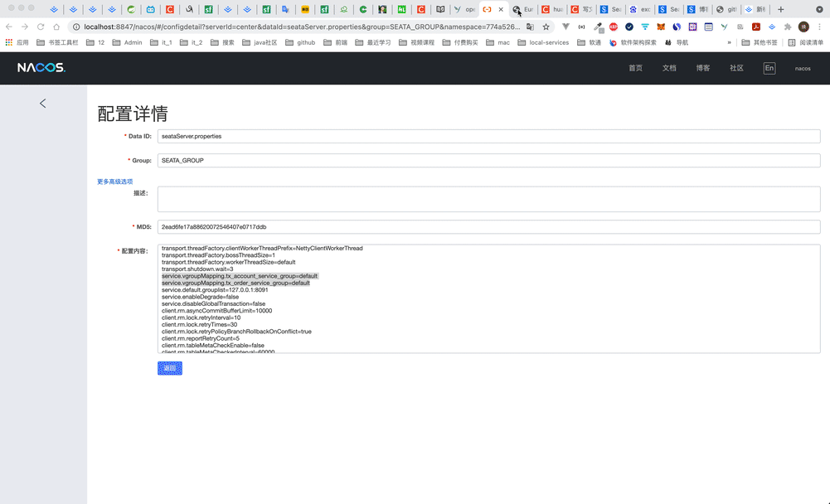
Task: Open the 软件架构探索 bookmark
Action: tap(633, 42)
